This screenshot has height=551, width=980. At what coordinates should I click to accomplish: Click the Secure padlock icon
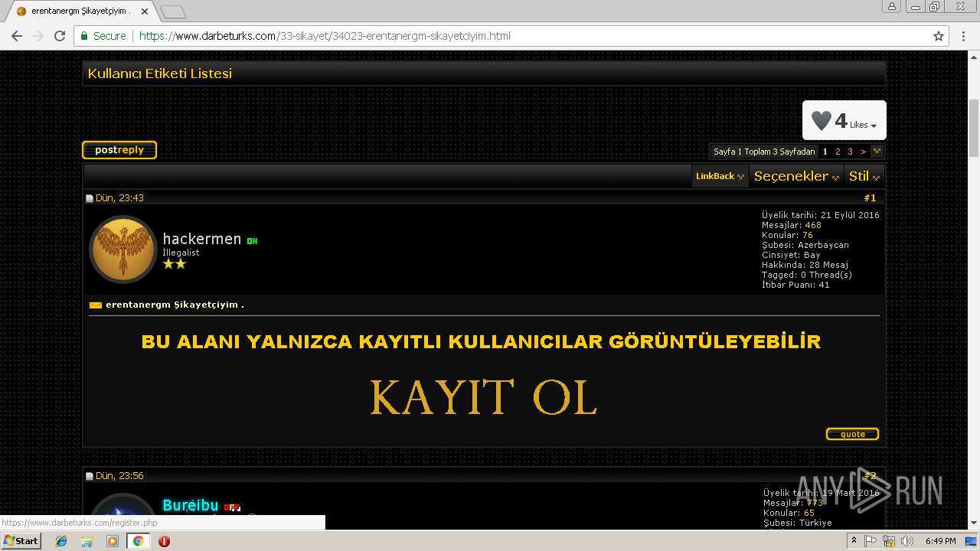[x=84, y=36]
